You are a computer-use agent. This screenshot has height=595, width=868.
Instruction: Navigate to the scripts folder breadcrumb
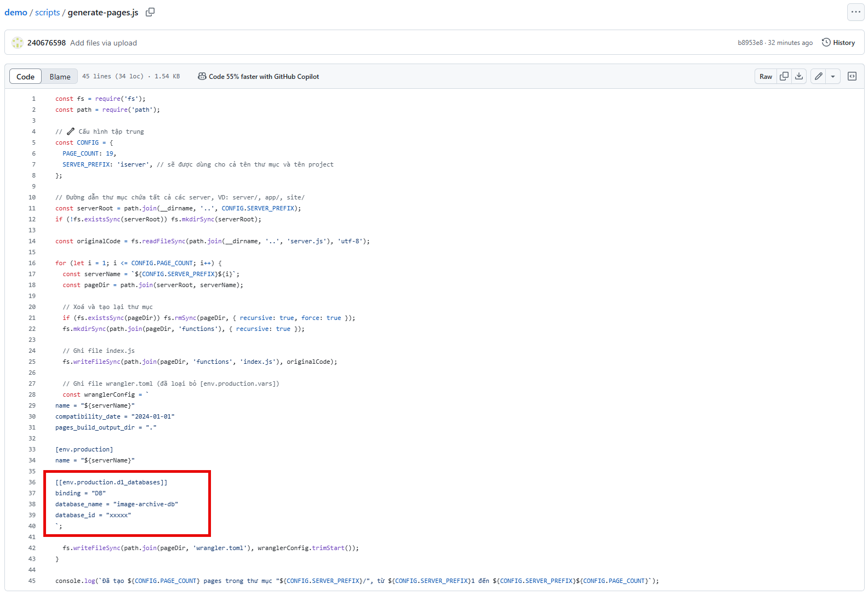coord(48,12)
